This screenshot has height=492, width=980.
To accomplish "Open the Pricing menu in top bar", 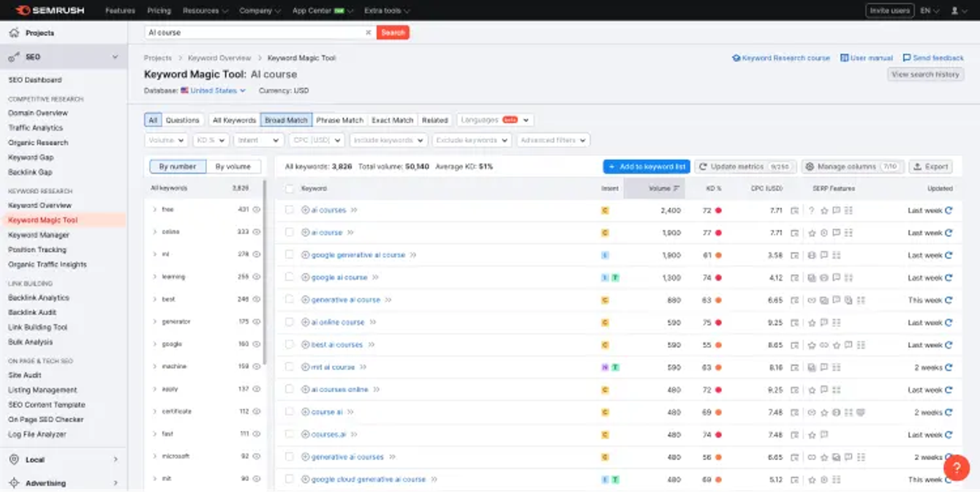I will (x=159, y=10).
